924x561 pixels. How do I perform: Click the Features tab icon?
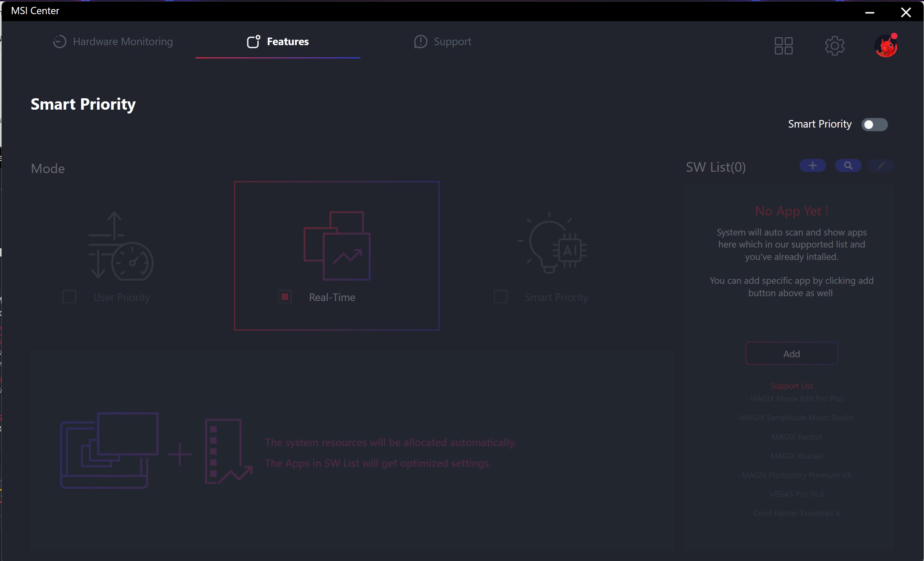(254, 42)
